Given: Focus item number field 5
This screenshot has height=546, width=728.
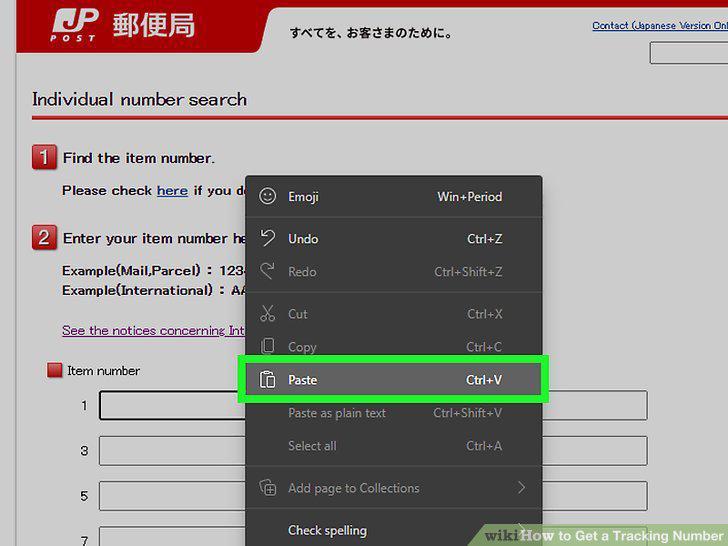Looking at the screenshot, I should (x=172, y=496).
